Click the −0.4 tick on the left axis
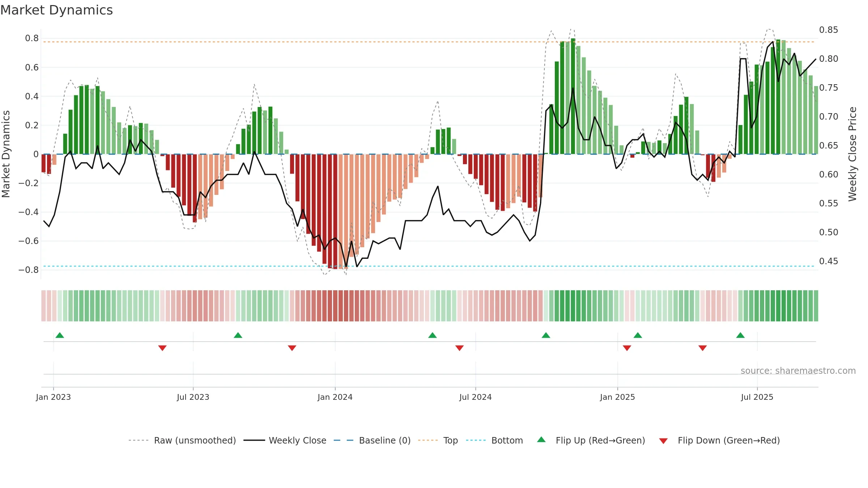 [x=29, y=212]
